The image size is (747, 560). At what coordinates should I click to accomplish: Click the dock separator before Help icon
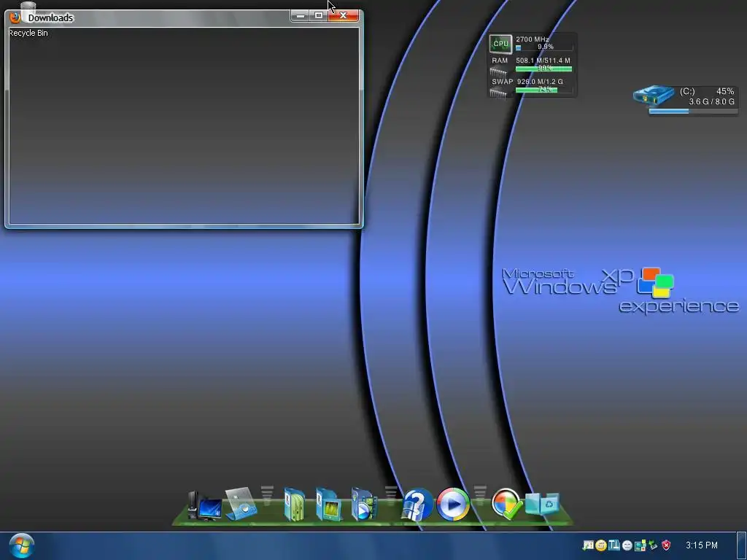point(391,495)
